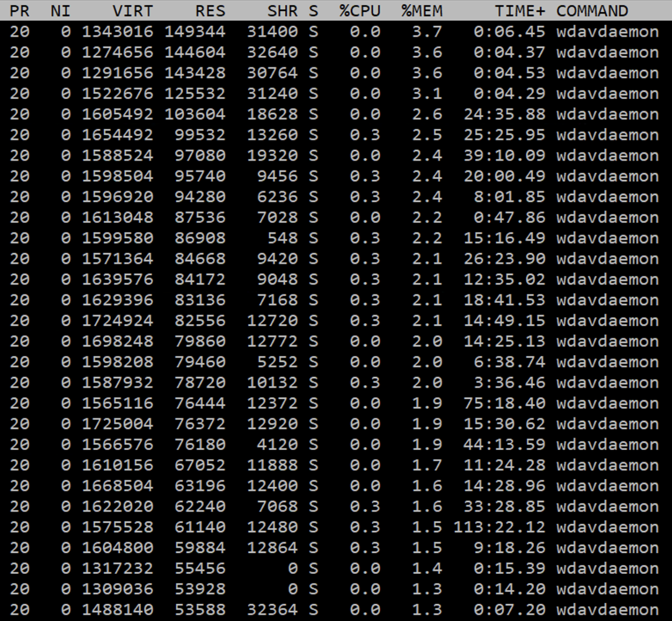Screen dimensions: 672x621
Task: Select TIME+ value 113:22.12
Action: click(499, 527)
